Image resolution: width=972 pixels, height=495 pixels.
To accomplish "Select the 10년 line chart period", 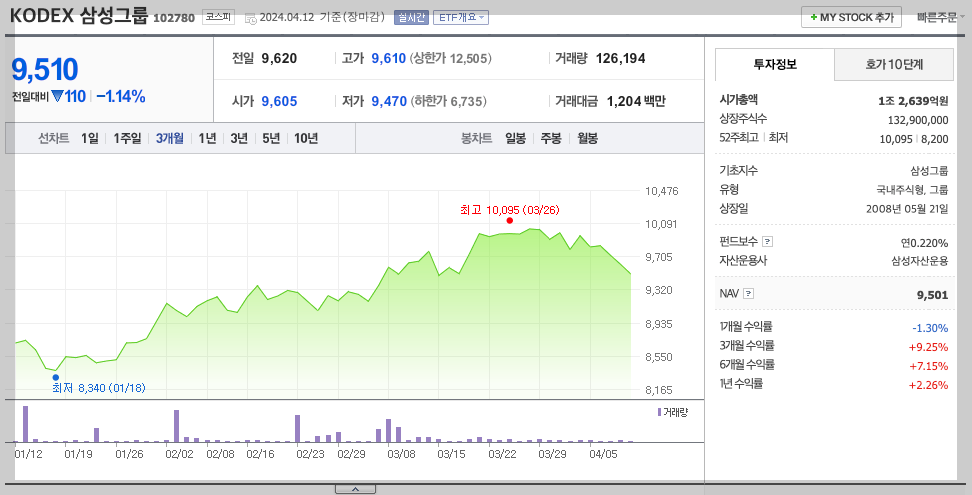I will (x=306, y=138).
